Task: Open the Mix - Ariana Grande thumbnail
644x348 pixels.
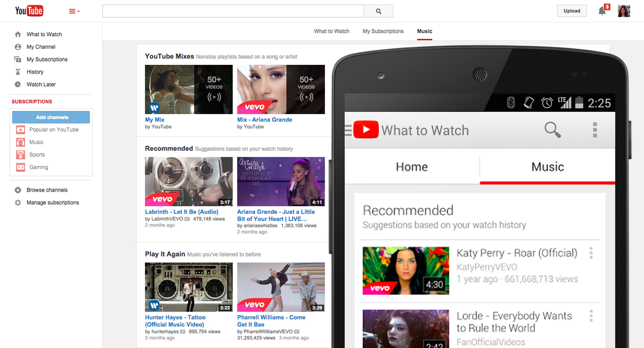Action: [281, 90]
